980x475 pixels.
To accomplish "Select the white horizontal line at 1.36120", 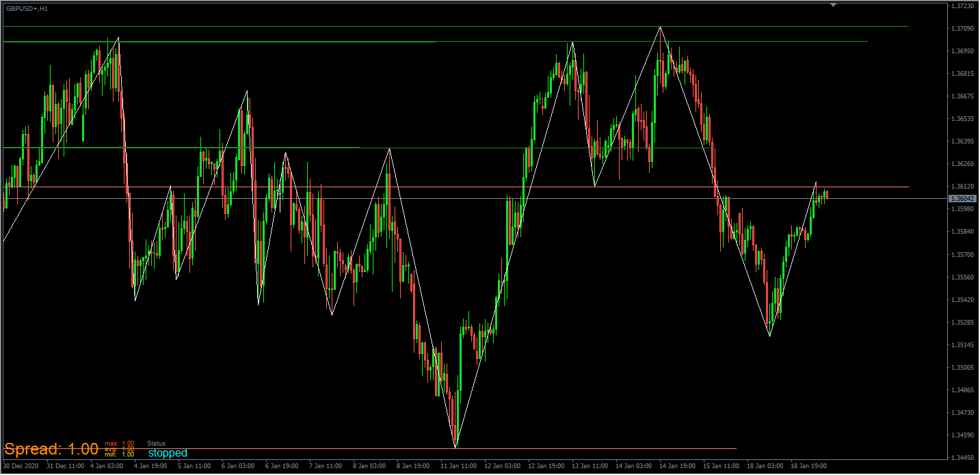I will [x=456, y=187].
